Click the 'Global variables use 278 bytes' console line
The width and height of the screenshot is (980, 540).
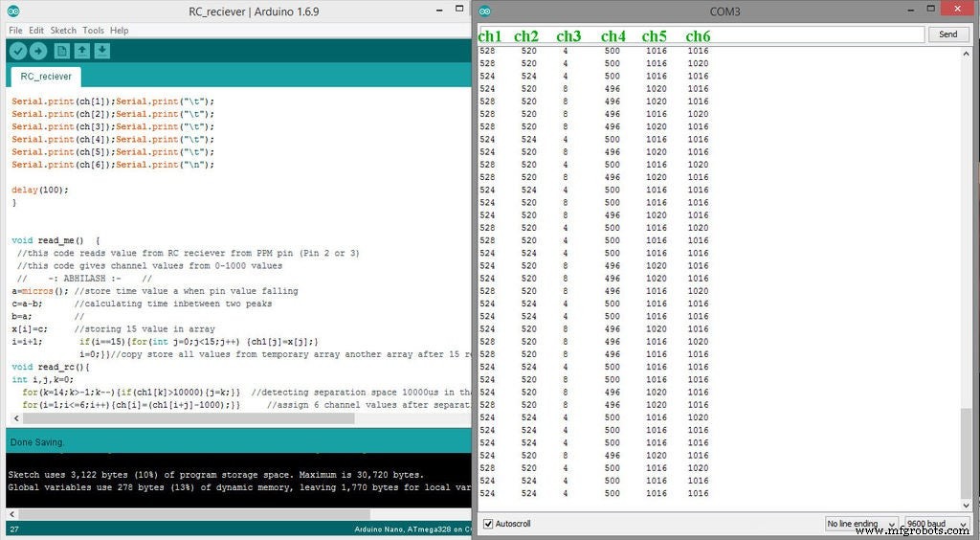(x=238, y=487)
